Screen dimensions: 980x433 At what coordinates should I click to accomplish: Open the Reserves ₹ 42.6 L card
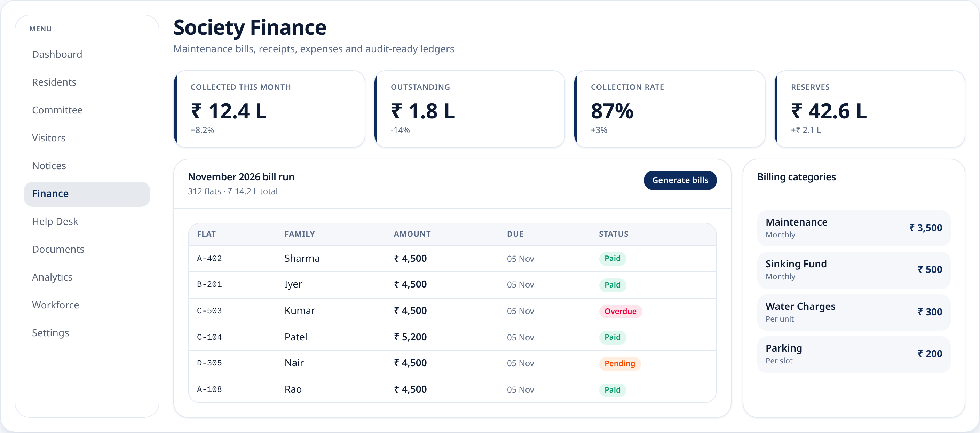870,109
